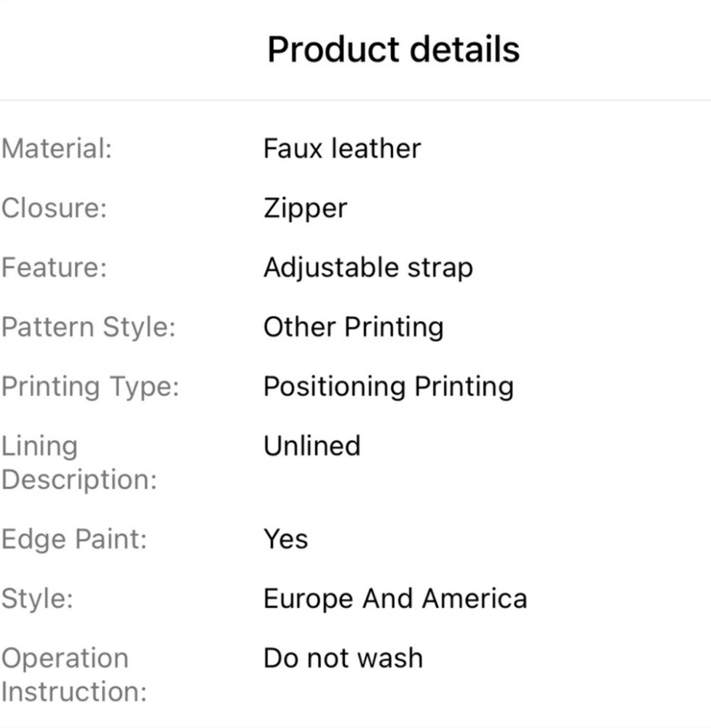Viewport: 711px width, 728px height.
Task: Click the Do not wash value
Action: (x=343, y=658)
